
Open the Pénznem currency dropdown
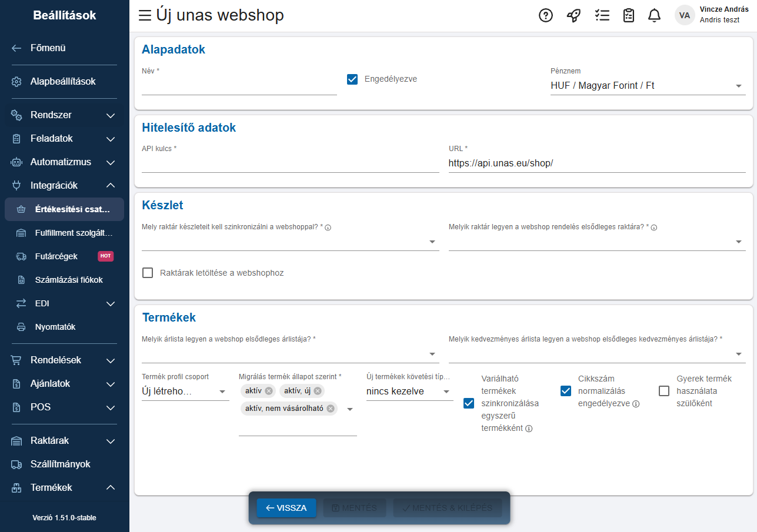[647, 86]
